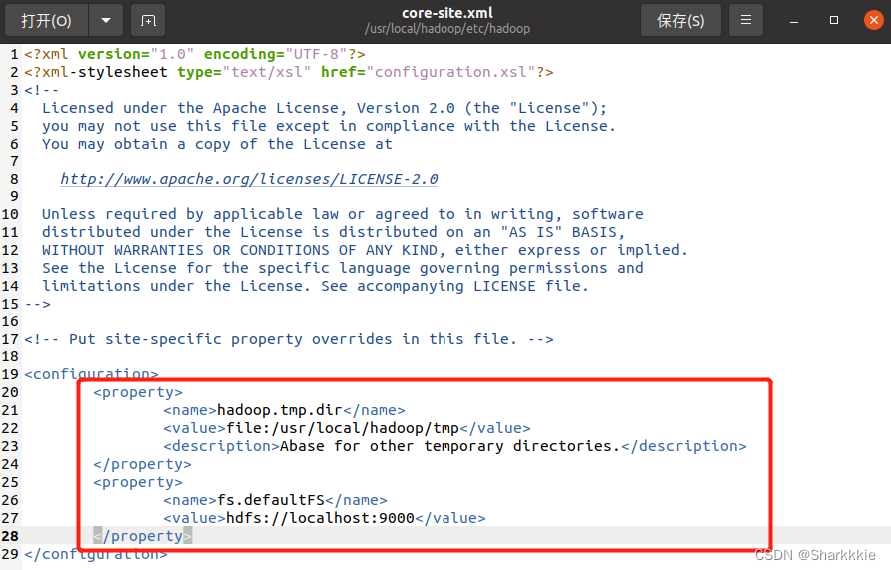Minimize the gedit window
The height and width of the screenshot is (570, 891).
(794, 21)
